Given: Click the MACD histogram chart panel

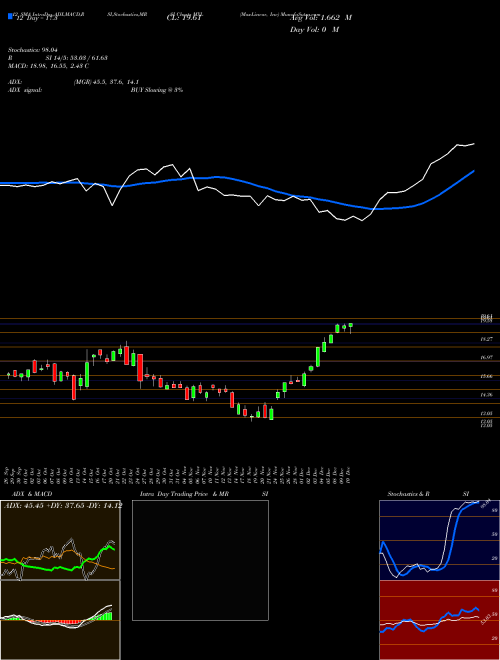Looking at the screenshot, I should [x=60, y=620].
